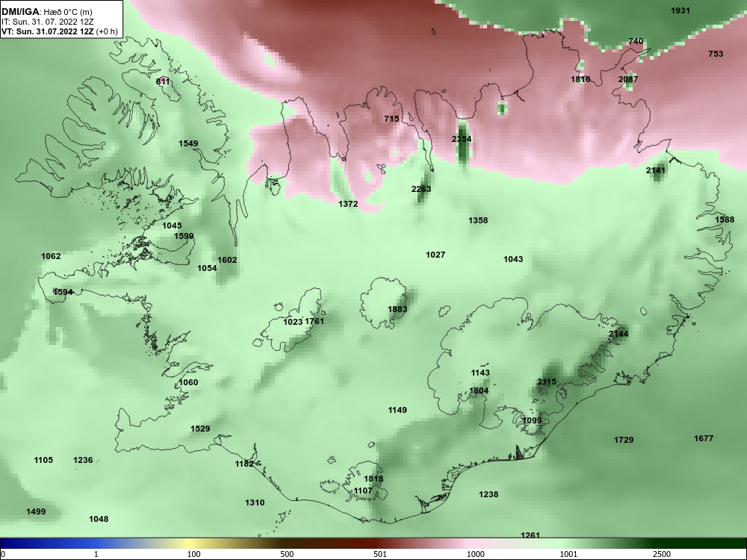Click the 1143 value on Vatnajökull

480,373
